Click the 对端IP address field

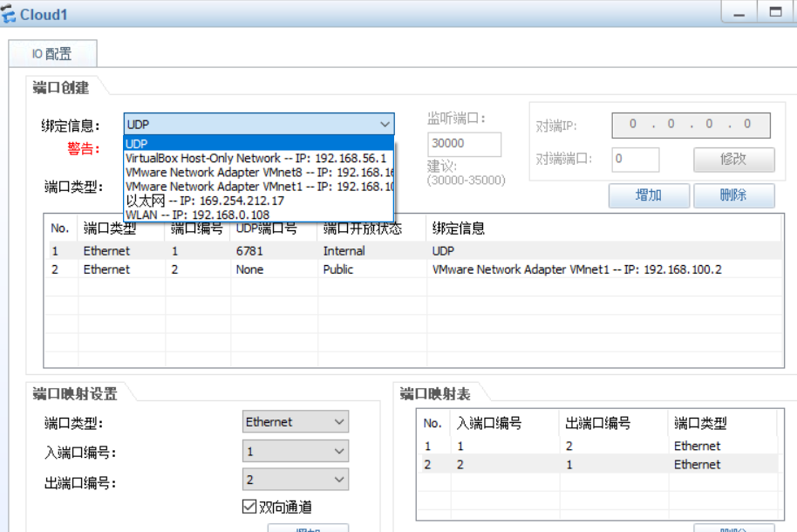tap(691, 125)
